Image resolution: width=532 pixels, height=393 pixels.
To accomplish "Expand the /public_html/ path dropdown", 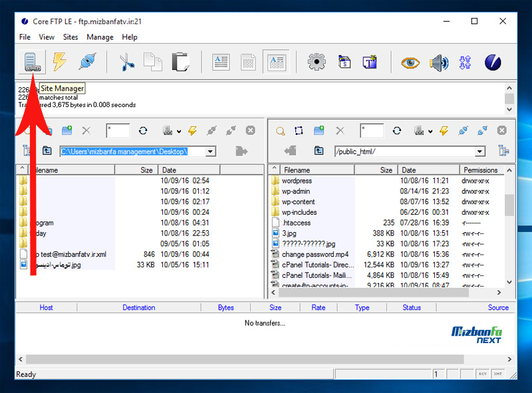I will (479, 152).
